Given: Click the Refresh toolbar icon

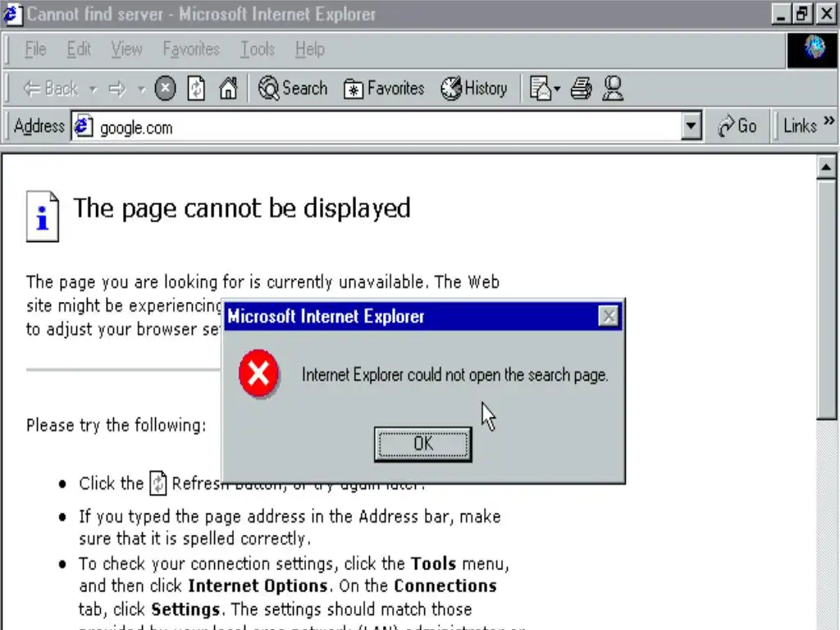Looking at the screenshot, I should point(196,89).
